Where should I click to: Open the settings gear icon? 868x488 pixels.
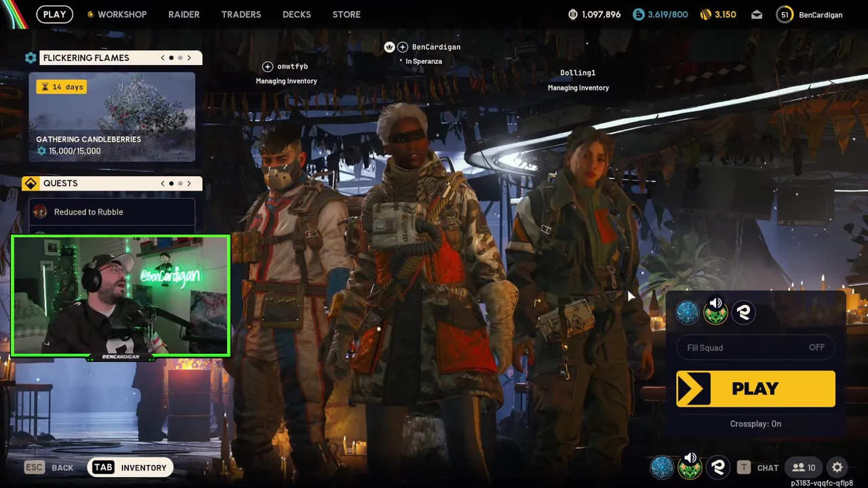[x=837, y=468]
